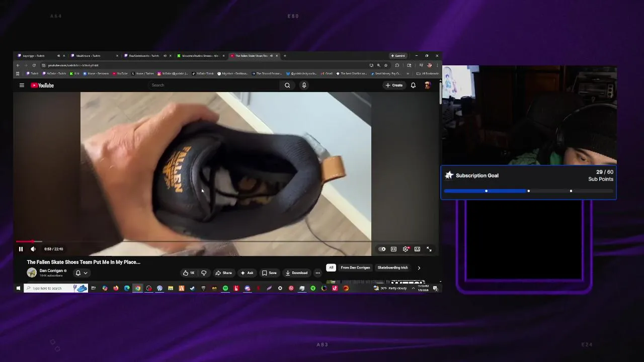The width and height of the screenshot is (644, 362).
Task: Enter fullscreen mode in the player
Action: tap(429, 249)
